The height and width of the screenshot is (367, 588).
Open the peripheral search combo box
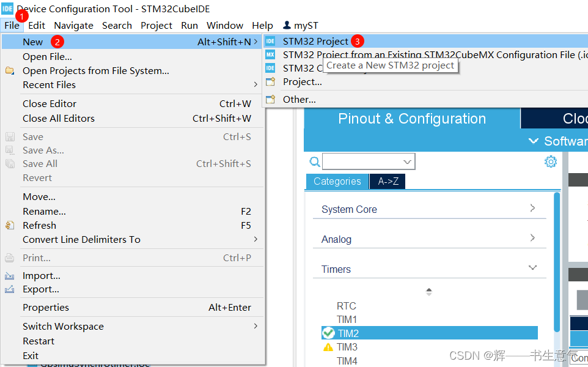pyautogui.click(x=368, y=161)
